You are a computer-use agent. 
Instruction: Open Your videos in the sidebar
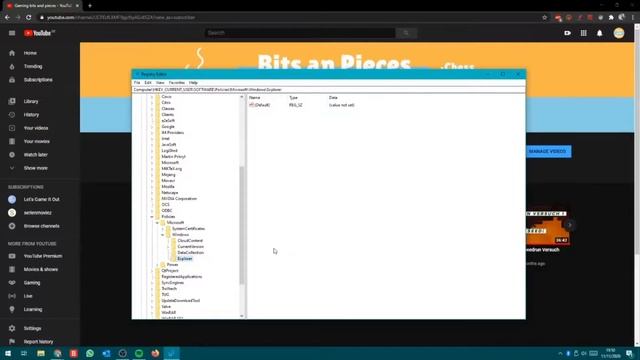(36, 128)
